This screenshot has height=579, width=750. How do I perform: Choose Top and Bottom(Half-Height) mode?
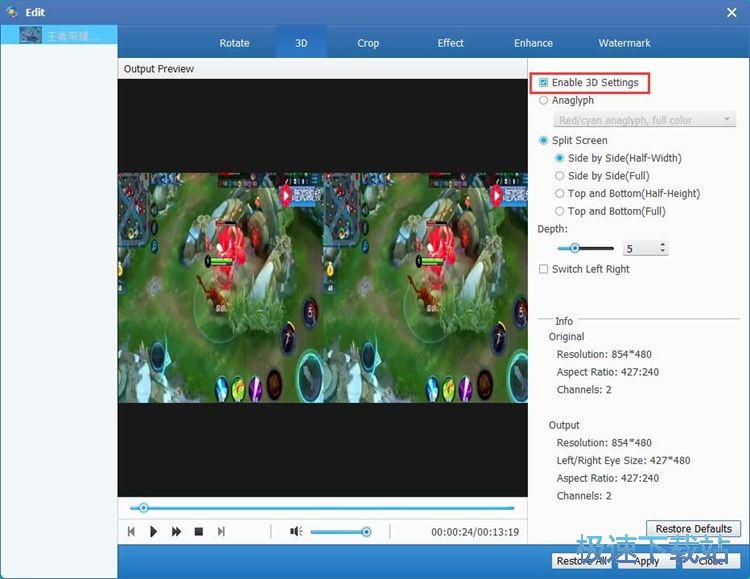pyautogui.click(x=560, y=193)
